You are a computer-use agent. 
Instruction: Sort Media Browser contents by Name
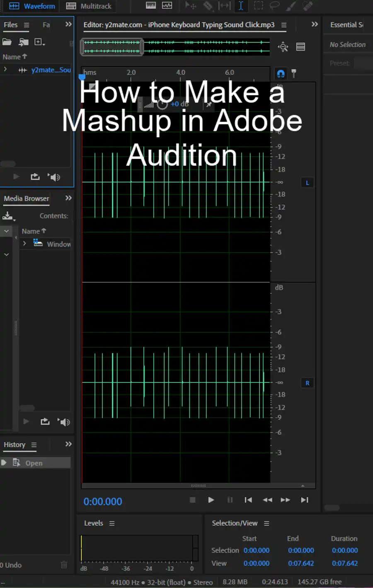click(x=34, y=231)
